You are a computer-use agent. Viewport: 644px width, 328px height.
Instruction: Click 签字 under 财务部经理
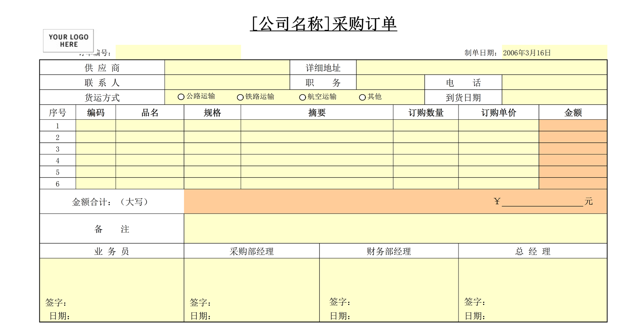click(340, 302)
